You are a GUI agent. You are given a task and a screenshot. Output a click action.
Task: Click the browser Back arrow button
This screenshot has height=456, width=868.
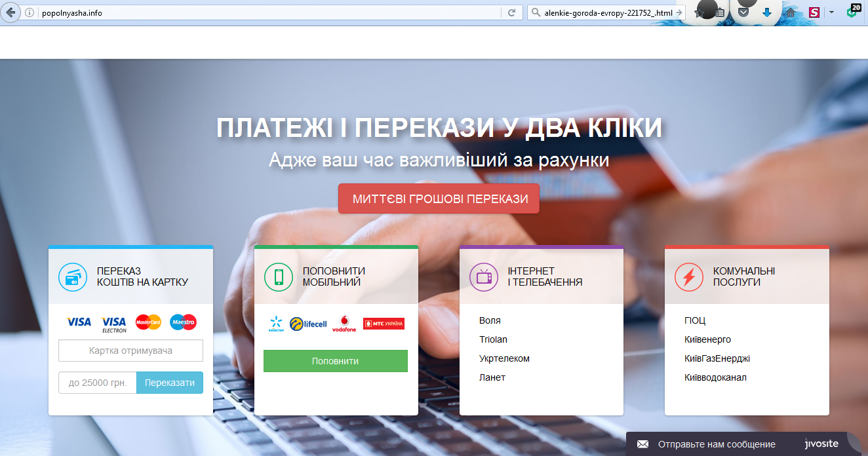[10, 12]
